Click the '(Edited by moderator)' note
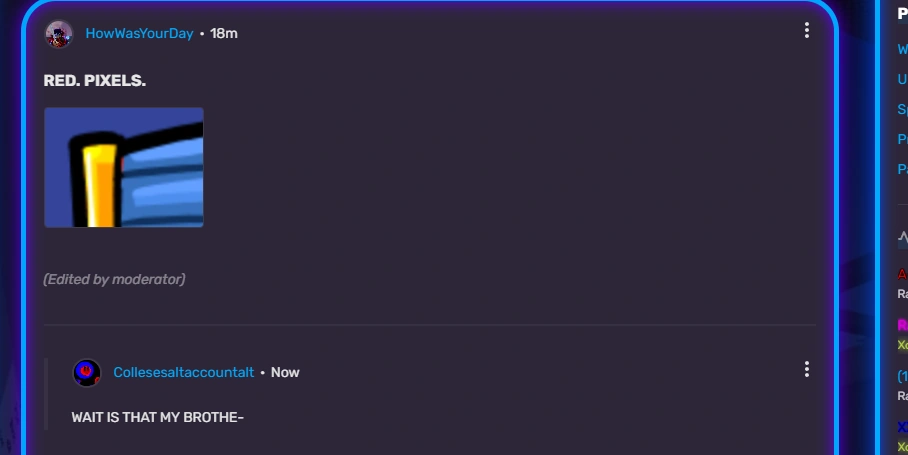Screen dimensions: 908x455 114,279
